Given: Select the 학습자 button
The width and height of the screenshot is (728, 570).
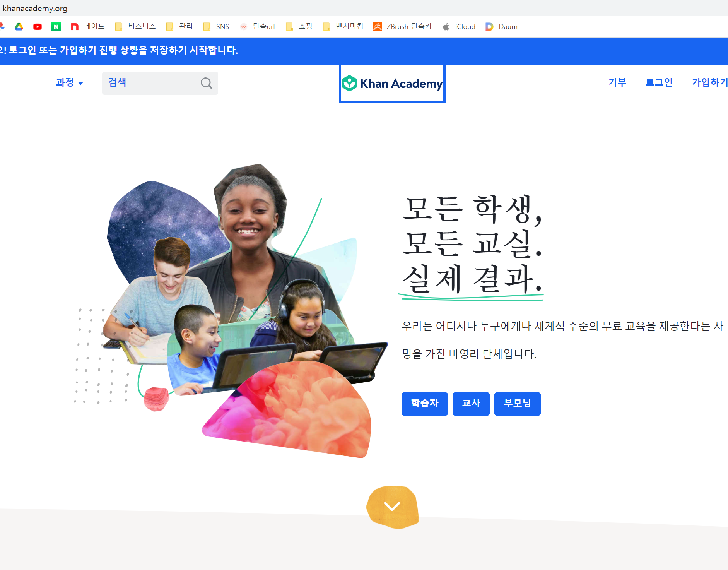Looking at the screenshot, I should tap(424, 404).
